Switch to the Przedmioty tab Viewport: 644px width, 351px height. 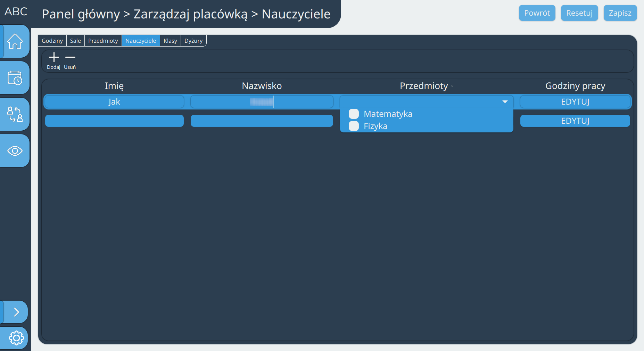pyautogui.click(x=103, y=41)
